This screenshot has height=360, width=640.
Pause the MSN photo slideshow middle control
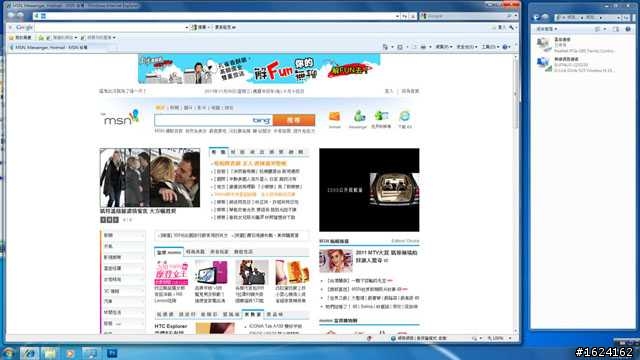point(109,220)
